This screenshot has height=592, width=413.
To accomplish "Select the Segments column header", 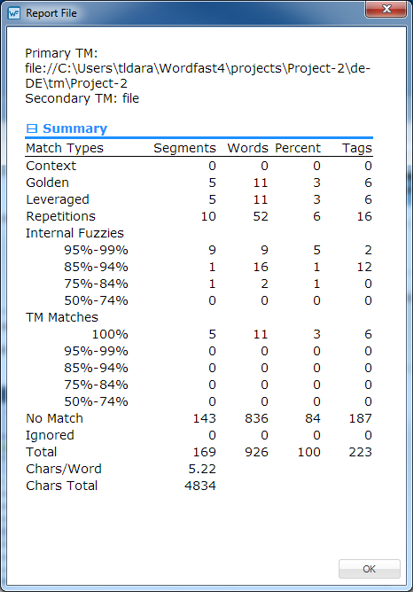I will [185, 148].
